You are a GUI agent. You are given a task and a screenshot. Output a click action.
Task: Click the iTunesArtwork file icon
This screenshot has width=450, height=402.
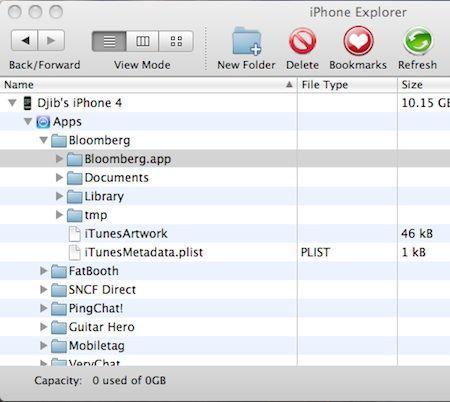click(x=74, y=234)
